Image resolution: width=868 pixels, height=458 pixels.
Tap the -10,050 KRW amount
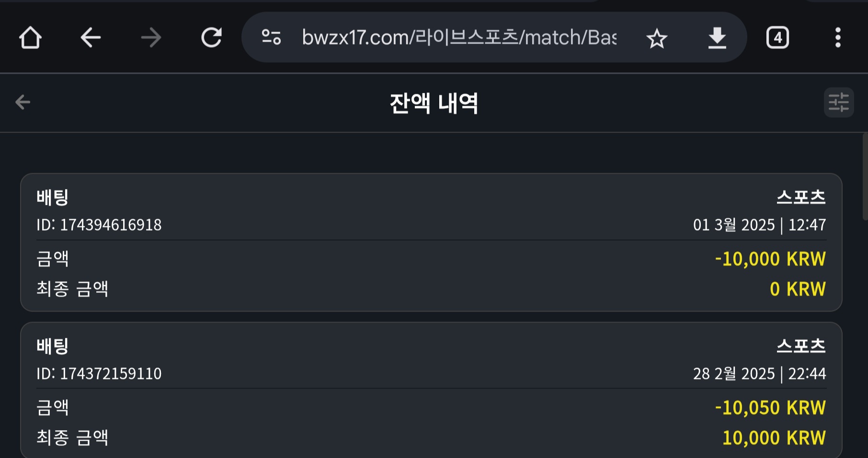coord(770,408)
